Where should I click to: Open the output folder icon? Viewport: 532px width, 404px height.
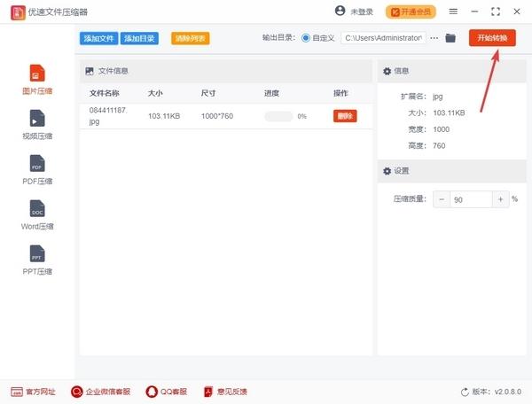(450, 38)
